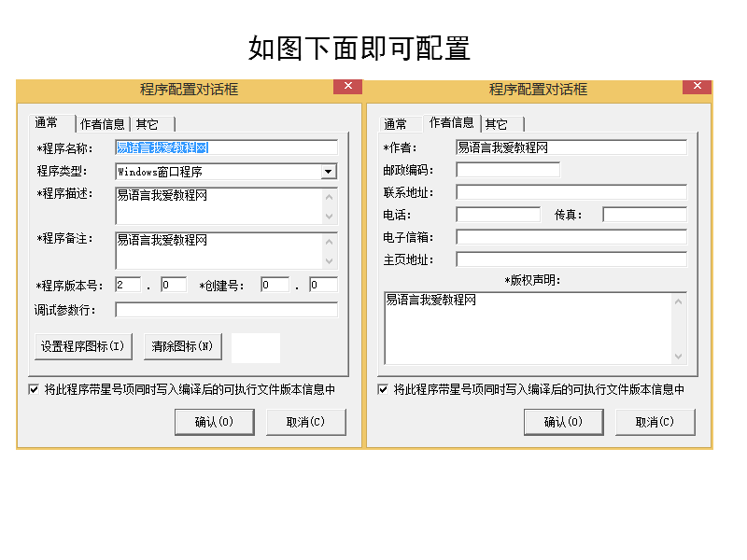747x560 pixels.
Task: Select 通常 tab in left dialog
Action: point(51,123)
